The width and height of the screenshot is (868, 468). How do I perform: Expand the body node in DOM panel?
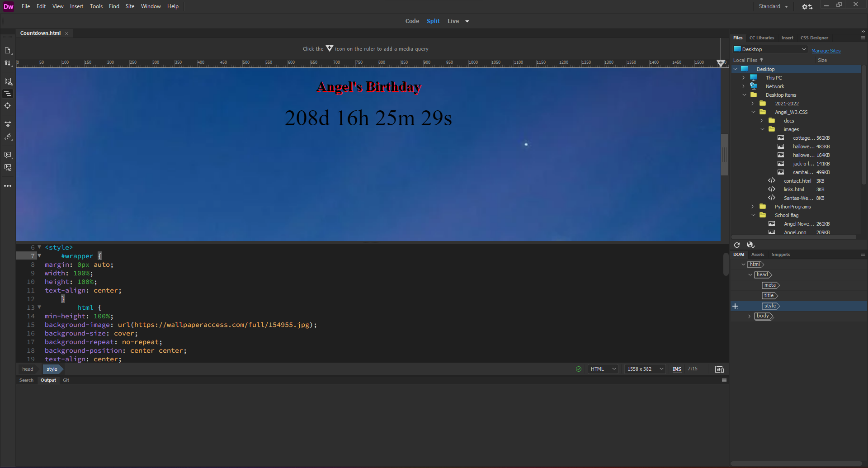tap(749, 317)
